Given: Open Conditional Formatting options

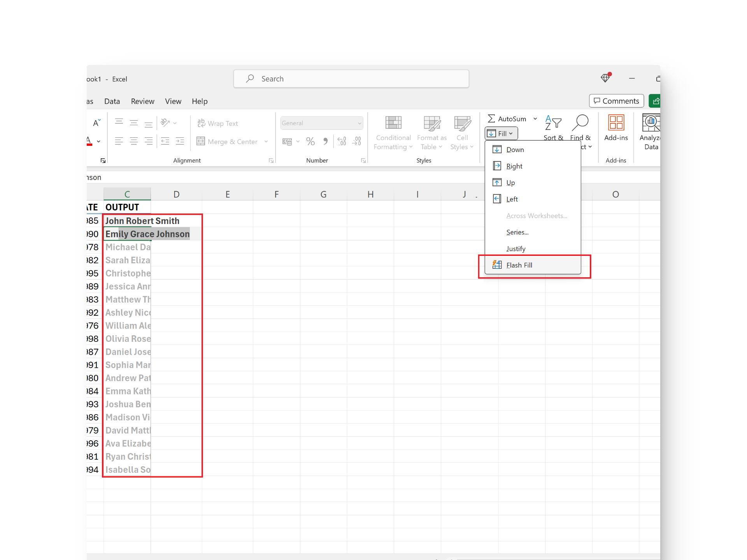Looking at the screenshot, I should (x=393, y=132).
